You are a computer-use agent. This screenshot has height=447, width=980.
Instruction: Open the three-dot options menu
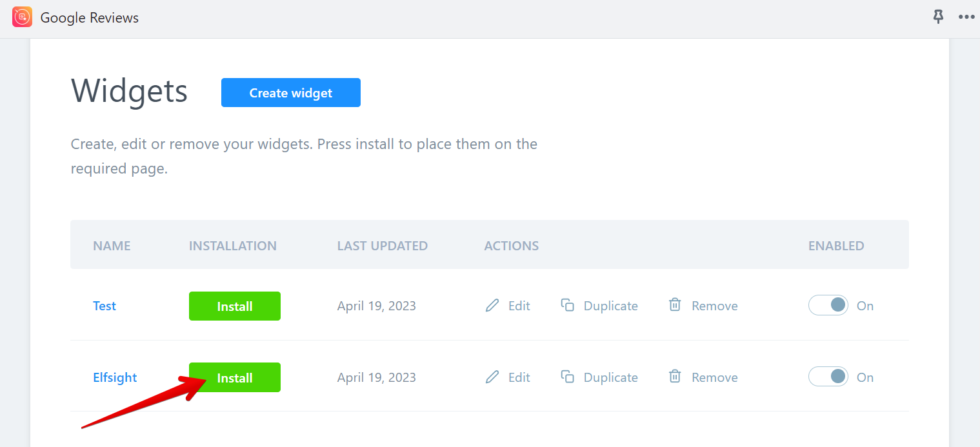966,17
